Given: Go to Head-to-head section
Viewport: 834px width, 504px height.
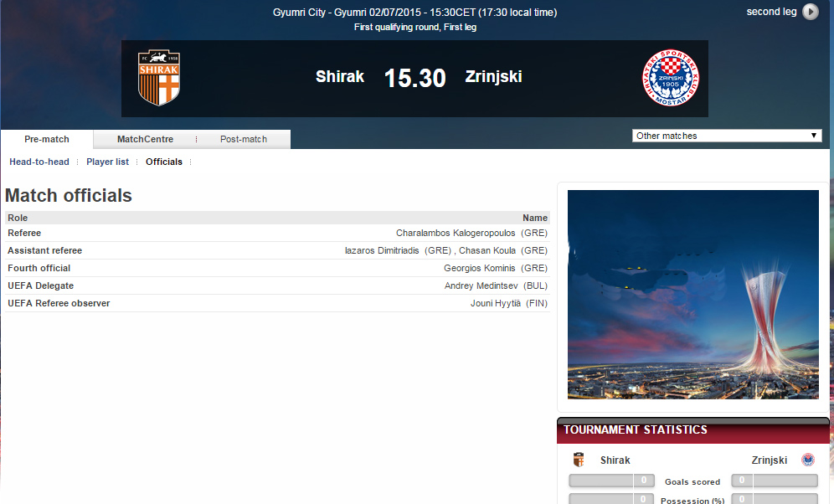Looking at the screenshot, I should (39, 162).
